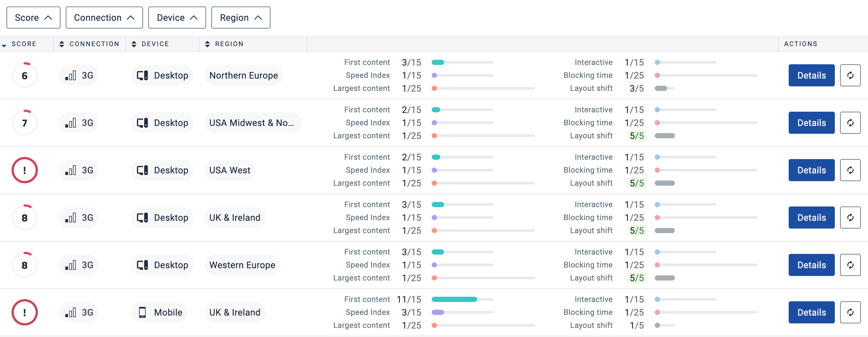This screenshot has height=337, width=868.
Task: Open the Score filter dropdown
Action: 33,18
